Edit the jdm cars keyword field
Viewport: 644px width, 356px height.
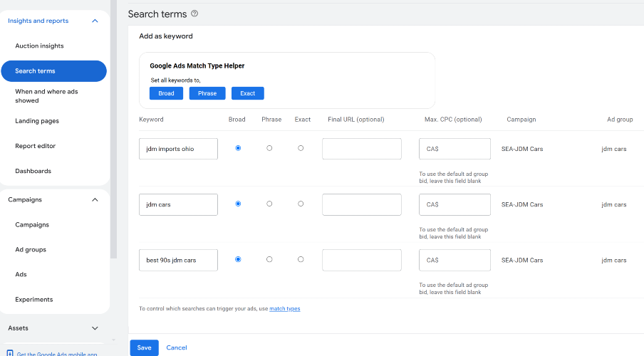click(x=178, y=204)
